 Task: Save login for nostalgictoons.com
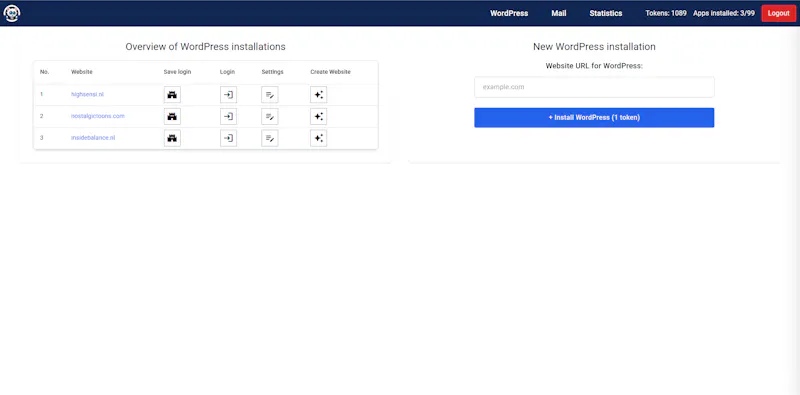coord(172,116)
